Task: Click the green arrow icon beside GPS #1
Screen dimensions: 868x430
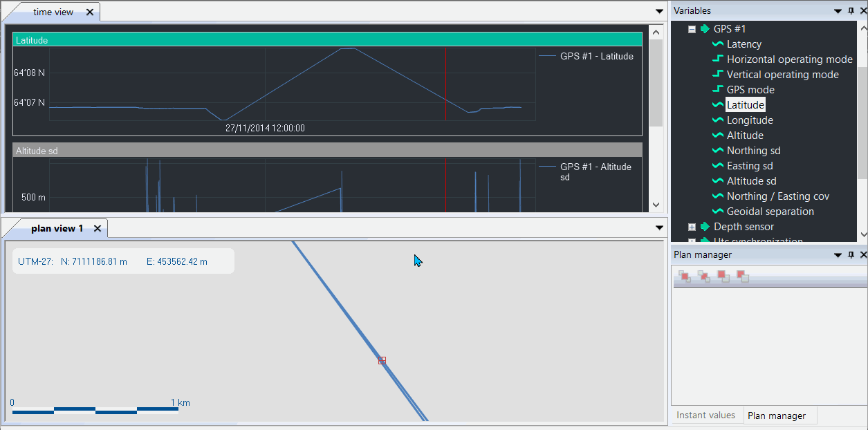Action: pos(705,29)
